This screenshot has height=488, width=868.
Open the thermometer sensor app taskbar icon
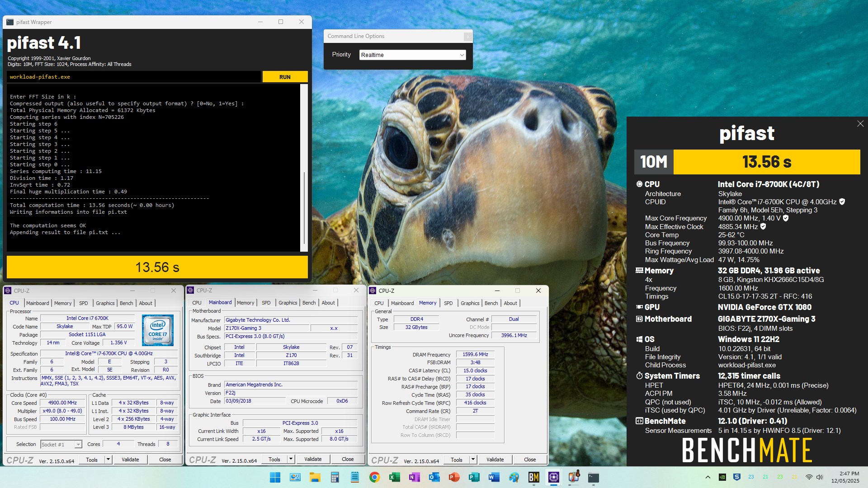(x=574, y=477)
